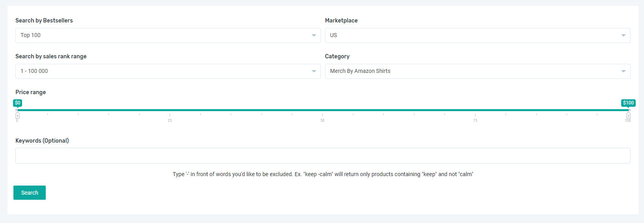Click the $100 price tooltip badge
The height and width of the screenshot is (223, 644).
tap(628, 103)
